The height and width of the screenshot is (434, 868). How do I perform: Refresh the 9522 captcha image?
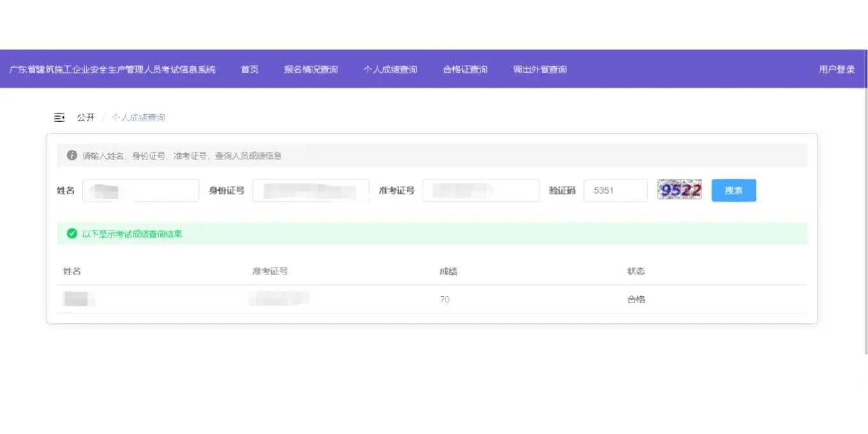click(x=680, y=190)
